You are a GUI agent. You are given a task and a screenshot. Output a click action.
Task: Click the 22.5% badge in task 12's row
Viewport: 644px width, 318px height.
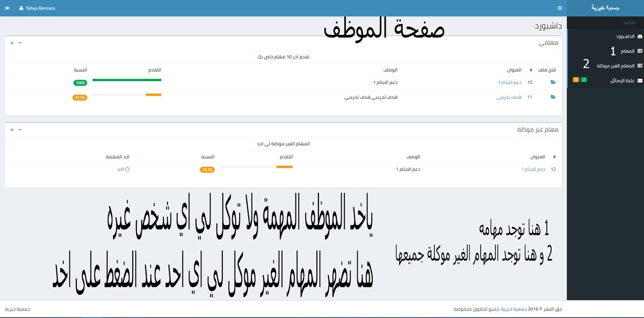coord(207,170)
